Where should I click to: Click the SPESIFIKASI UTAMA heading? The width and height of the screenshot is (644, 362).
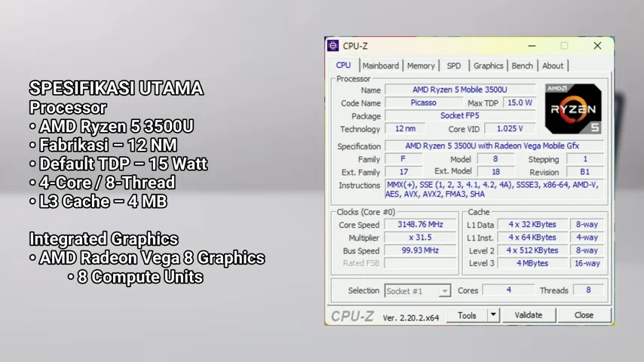tap(116, 88)
